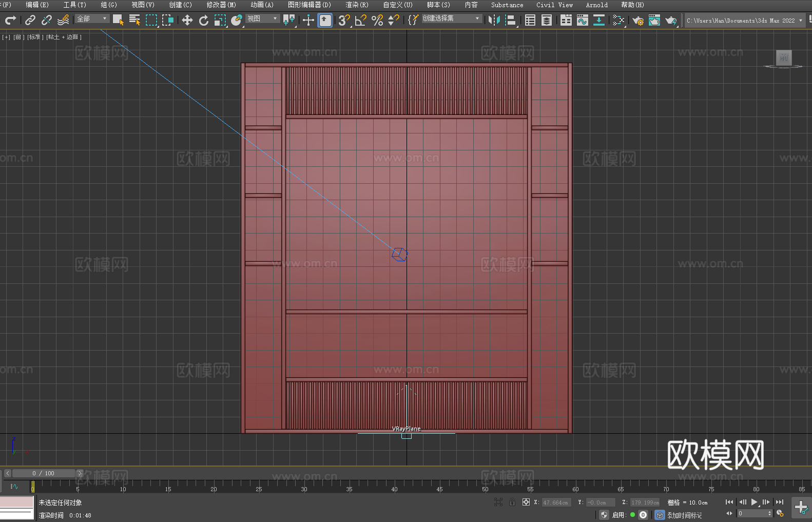Activate Select and Move tool
The width and height of the screenshot is (812, 522).
tap(187, 20)
